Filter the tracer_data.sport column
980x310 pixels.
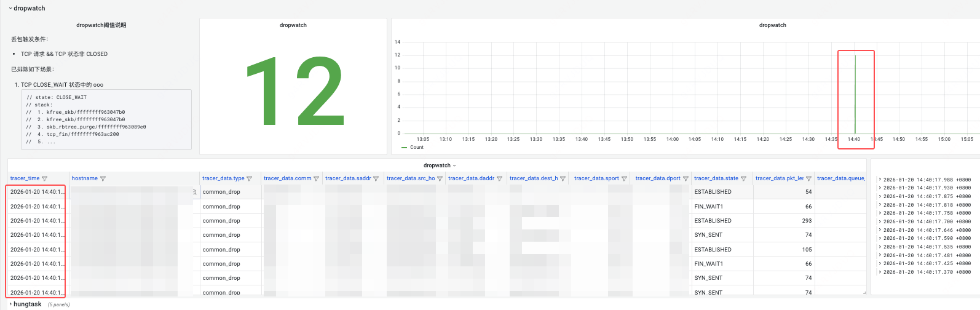624,179
